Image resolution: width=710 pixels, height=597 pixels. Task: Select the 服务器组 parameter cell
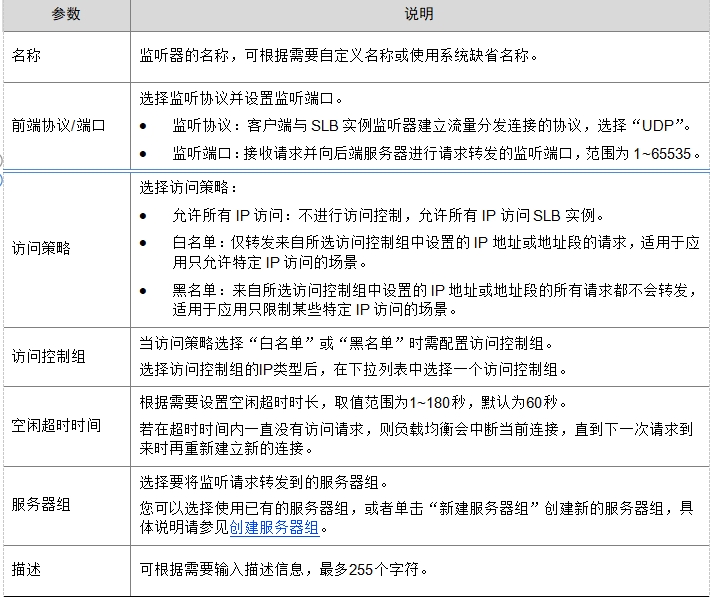tap(67, 505)
